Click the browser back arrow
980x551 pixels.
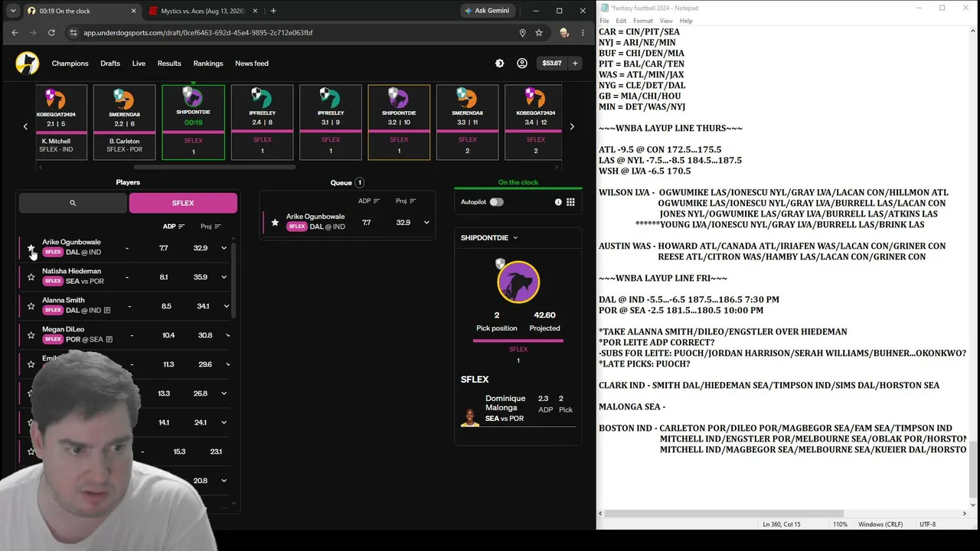(x=15, y=33)
